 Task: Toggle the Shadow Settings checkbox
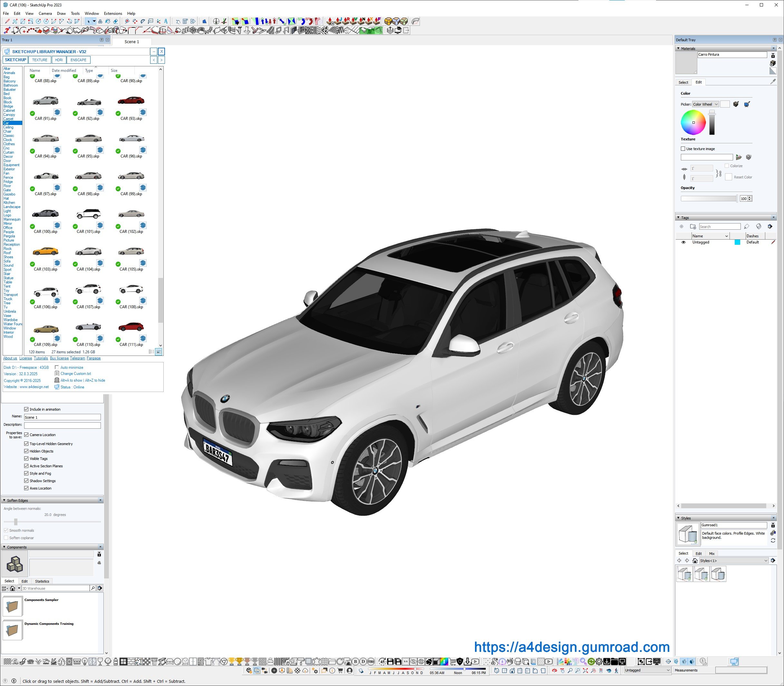click(x=26, y=481)
